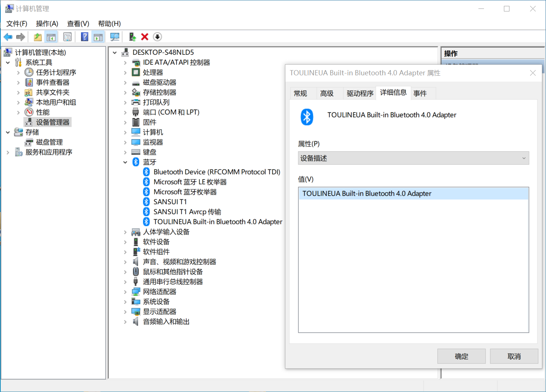Click the show/hide console tree toolbar icon
The height and width of the screenshot is (392, 546).
51,37
